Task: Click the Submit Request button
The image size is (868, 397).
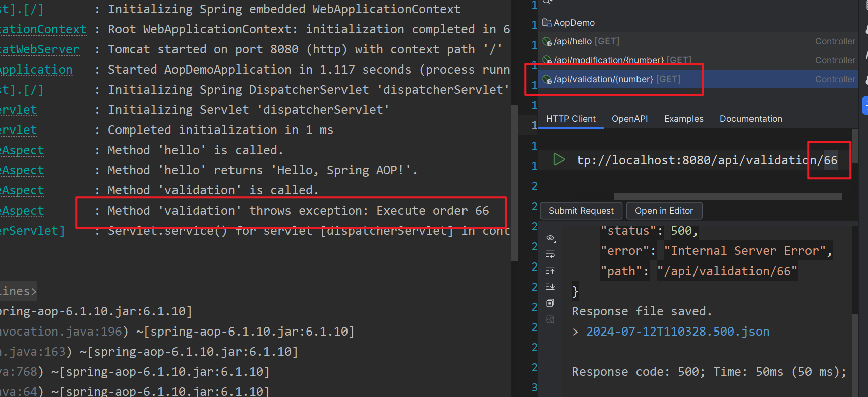Action: click(x=581, y=211)
